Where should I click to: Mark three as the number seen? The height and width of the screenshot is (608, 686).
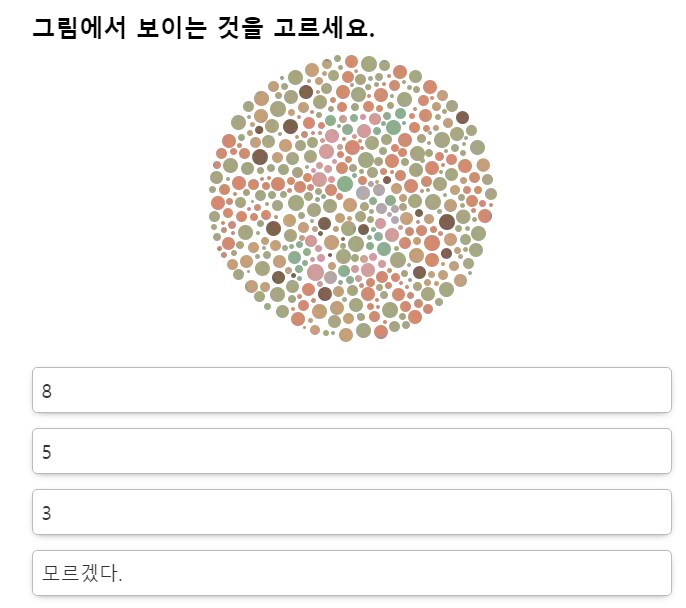click(x=351, y=512)
